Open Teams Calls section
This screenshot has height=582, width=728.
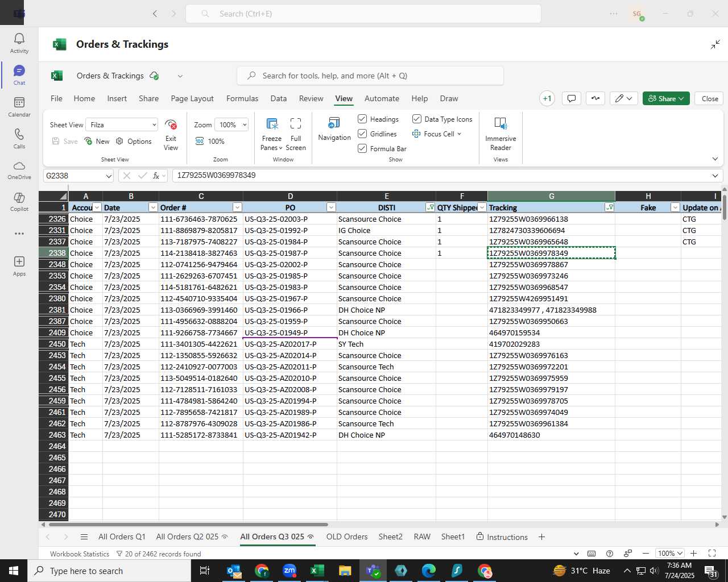19,138
